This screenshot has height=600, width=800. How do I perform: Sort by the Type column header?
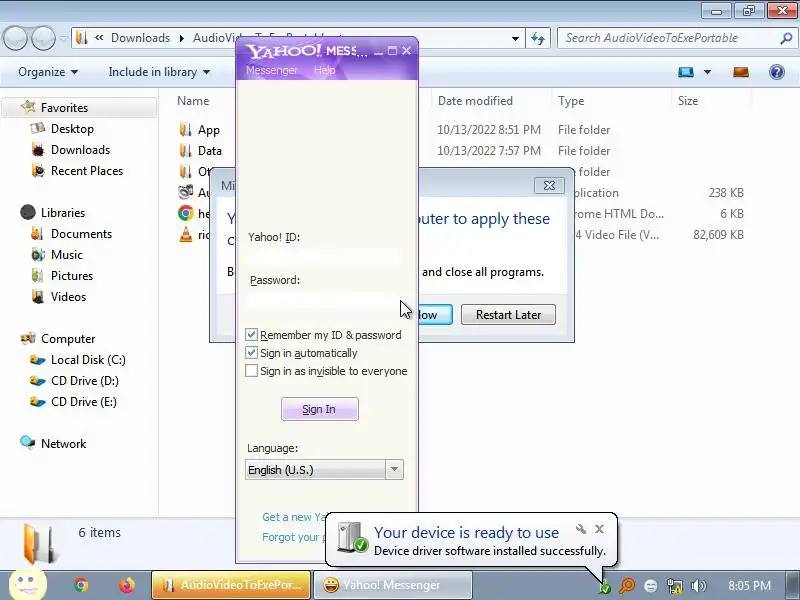click(x=571, y=101)
